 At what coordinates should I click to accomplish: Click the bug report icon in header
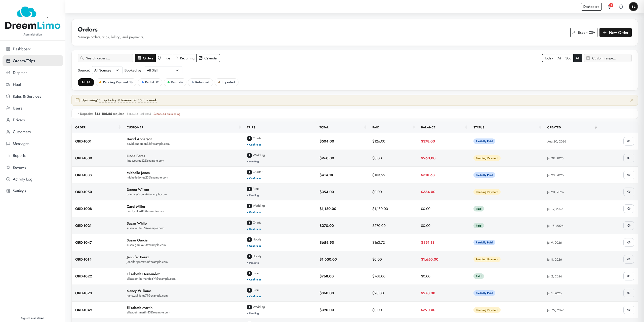(621, 7)
